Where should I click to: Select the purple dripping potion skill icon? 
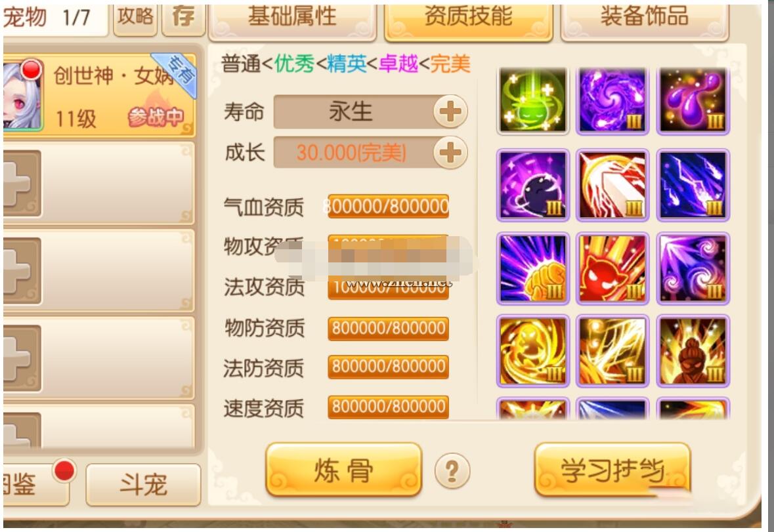point(693,100)
